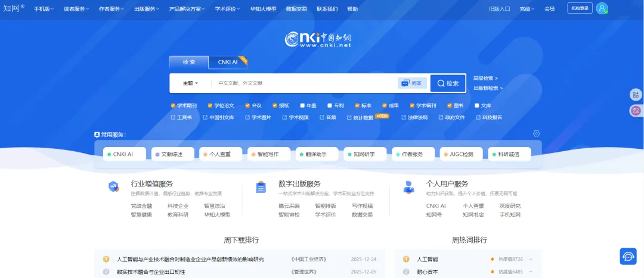Uncheck the 会议 checkbox
Image resolution: width=644 pixels, height=278 pixels.
[x=247, y=105]
